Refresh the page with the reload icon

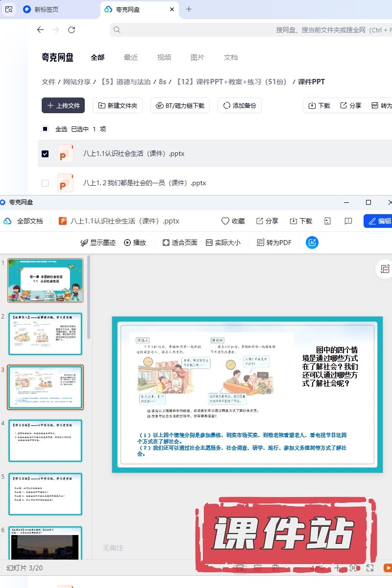pos(72,30)
